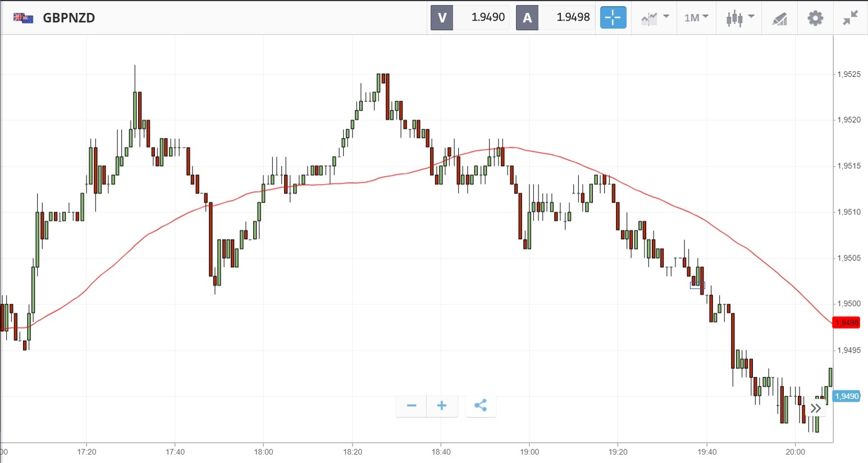Collapse the chart with the shrink arrows icon

(x=851, y=18)
